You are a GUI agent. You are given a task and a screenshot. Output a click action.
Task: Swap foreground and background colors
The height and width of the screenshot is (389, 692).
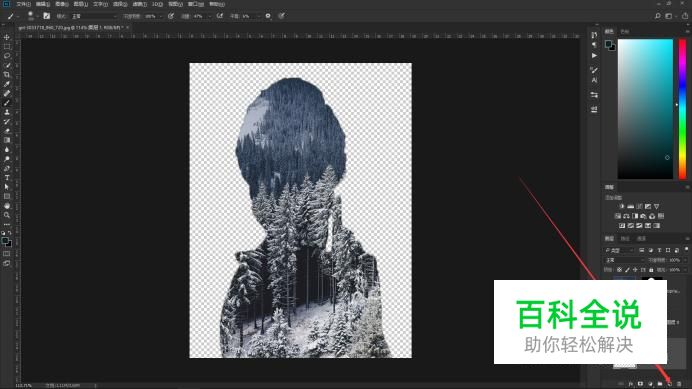coord(10,233)
